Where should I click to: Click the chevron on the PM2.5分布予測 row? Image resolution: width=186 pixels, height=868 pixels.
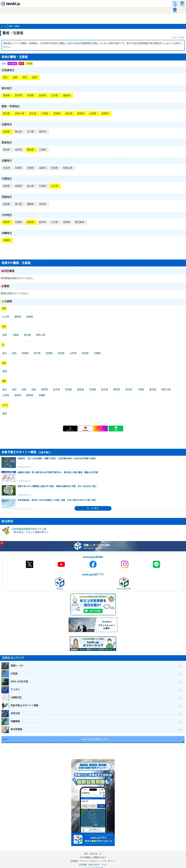pyautogui.click(x=180, y=682)
